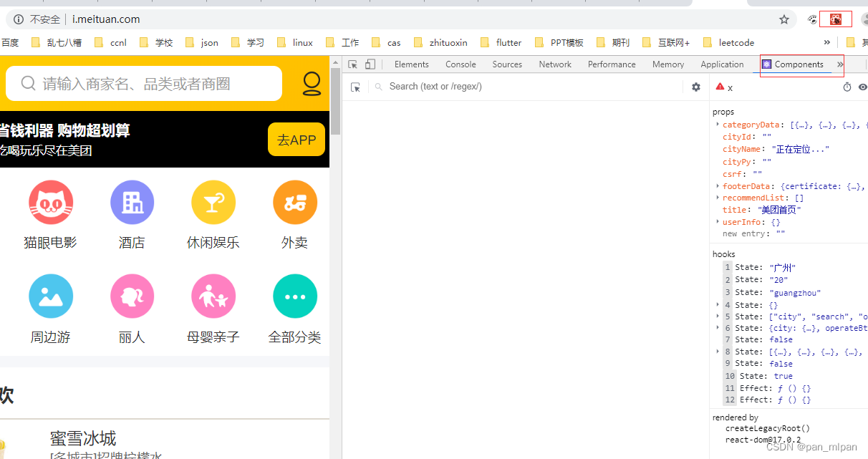Viewport: 868px width, 459px height.
Task: Expand hook 4 State object
Action: coord(718,304)
